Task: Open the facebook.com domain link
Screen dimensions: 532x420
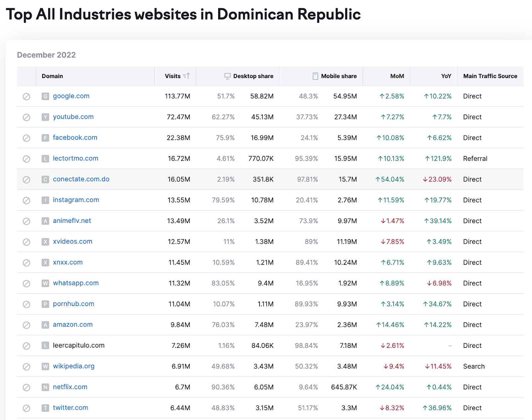Action: 75,138
